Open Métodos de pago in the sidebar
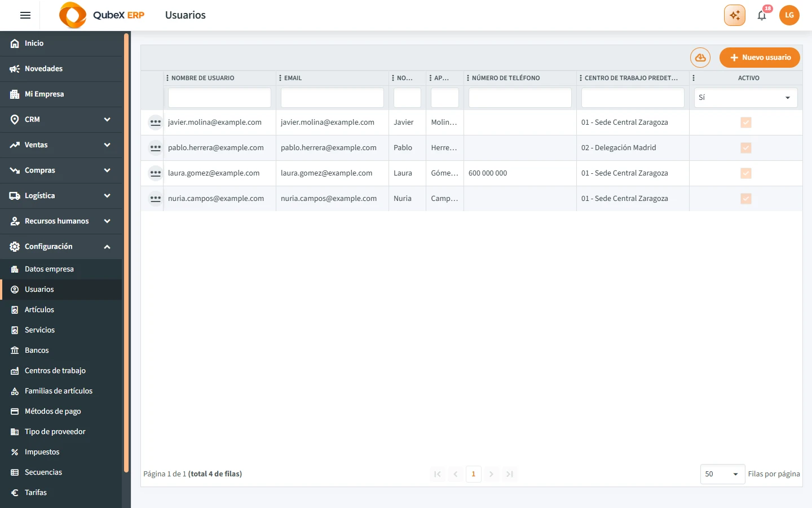Screen dimensions: 812x508 (x=61, y=411)
